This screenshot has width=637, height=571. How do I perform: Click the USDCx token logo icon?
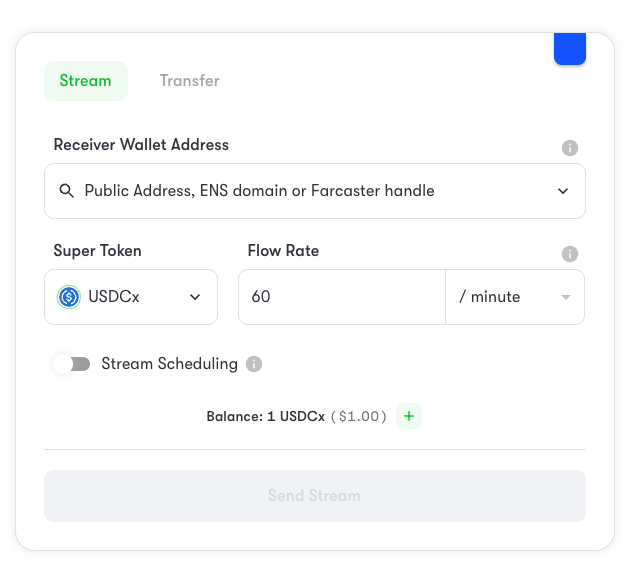[x=69, y=297]
